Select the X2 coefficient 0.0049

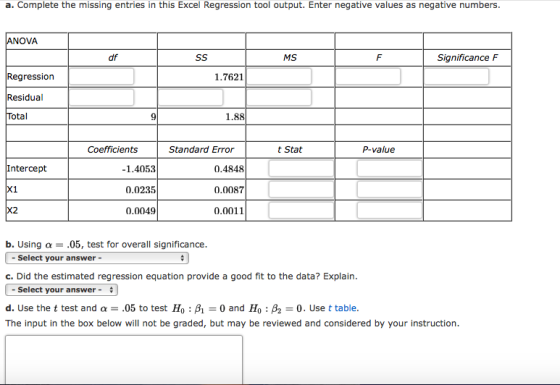pos(141,211)
